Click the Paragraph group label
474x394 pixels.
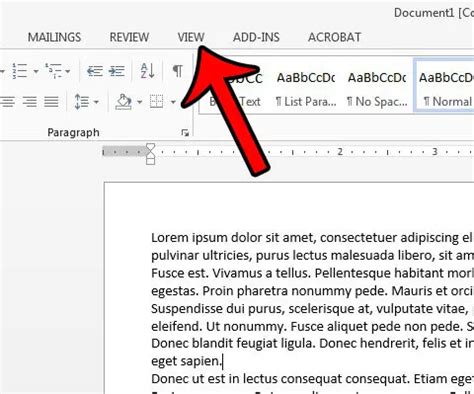click(x=73, y=133)
